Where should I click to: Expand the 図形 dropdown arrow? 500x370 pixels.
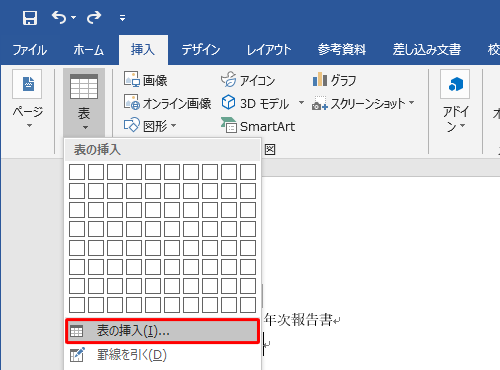[173, 126]
